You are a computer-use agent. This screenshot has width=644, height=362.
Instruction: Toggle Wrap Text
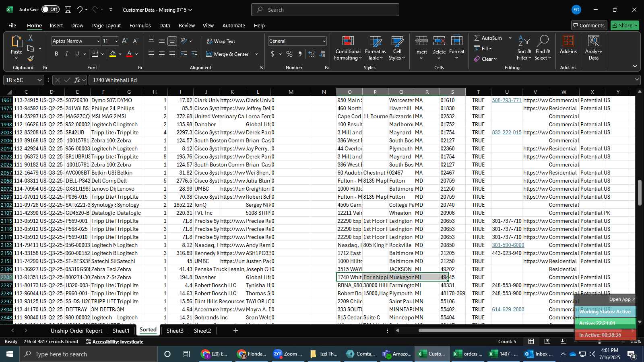point(221,41)
